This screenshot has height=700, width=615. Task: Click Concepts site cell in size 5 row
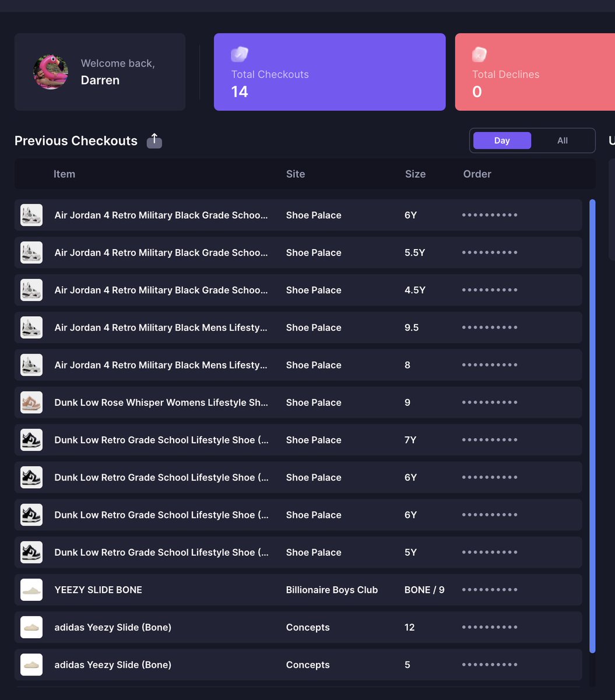click(x=308, y=664)
